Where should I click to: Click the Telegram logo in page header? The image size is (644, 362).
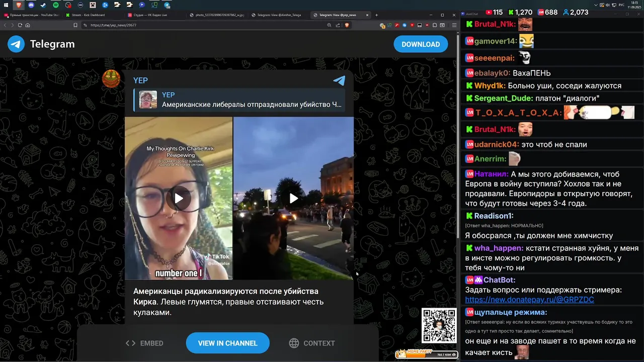[41, 44]
